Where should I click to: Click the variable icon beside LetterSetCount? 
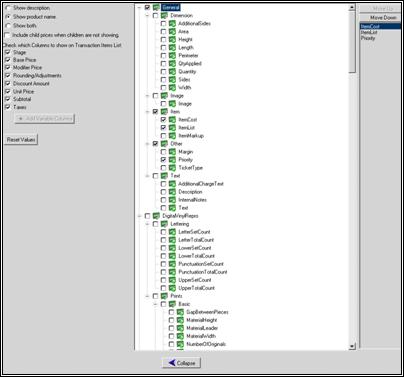[172, 232]
